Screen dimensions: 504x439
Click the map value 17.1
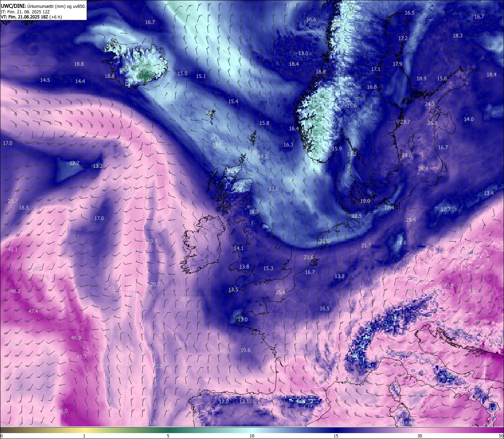(376, 69)
